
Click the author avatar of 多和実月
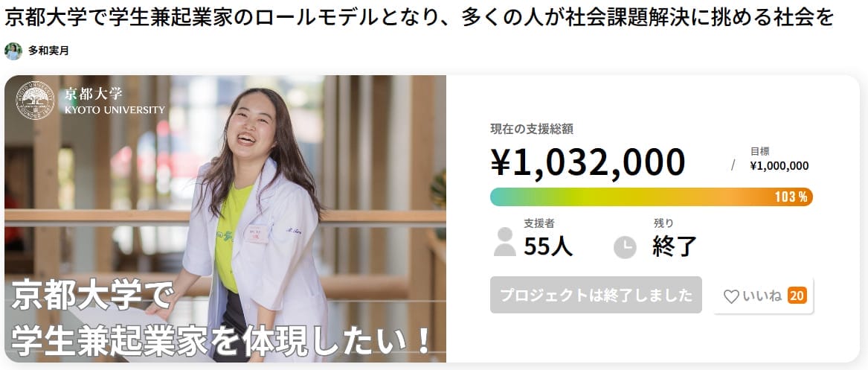tap(13, 51)
